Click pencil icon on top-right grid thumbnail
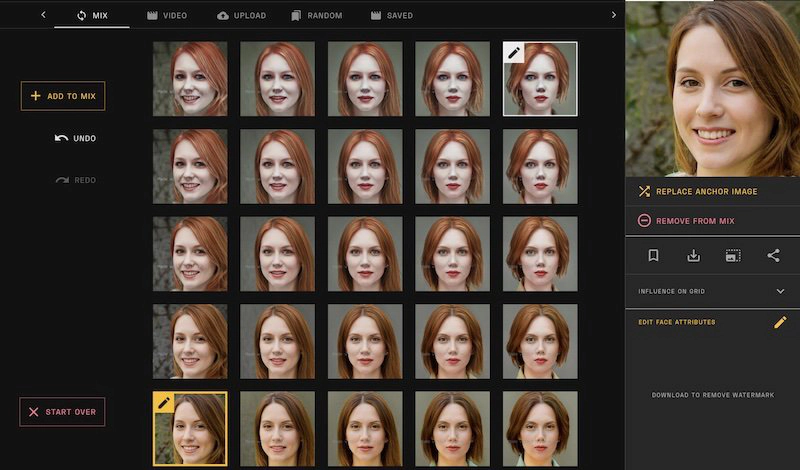Viewport: 800px width, 470px height. (514, 53)
